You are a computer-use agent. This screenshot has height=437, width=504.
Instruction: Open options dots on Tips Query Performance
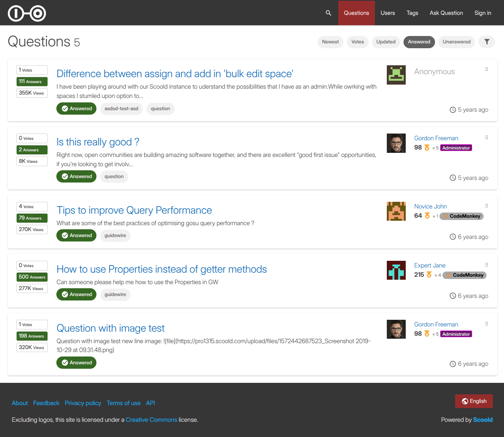487,206
